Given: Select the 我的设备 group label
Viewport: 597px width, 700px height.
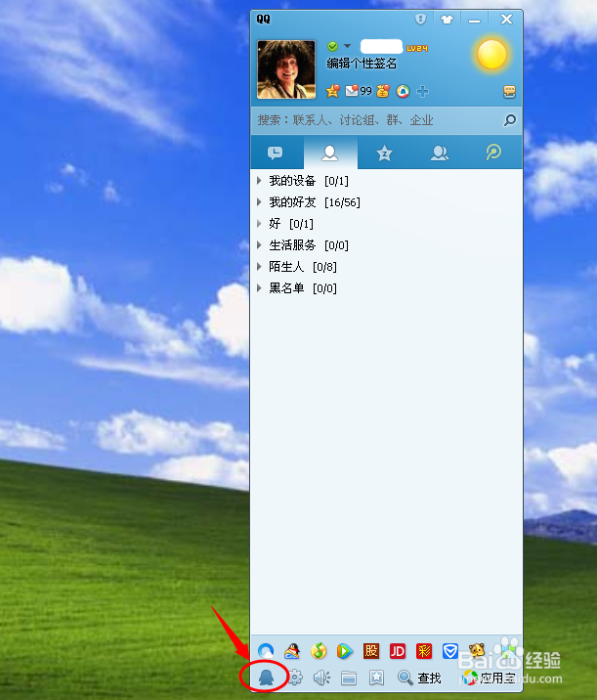Looking at the screenshot, I should 292,180.
